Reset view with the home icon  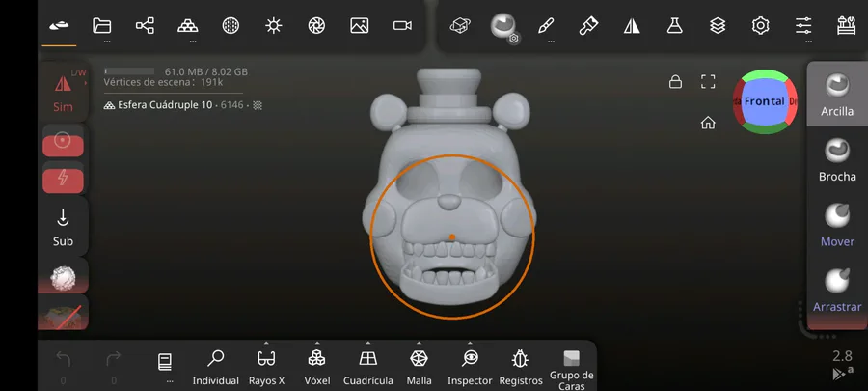click(x=708, y=123)
